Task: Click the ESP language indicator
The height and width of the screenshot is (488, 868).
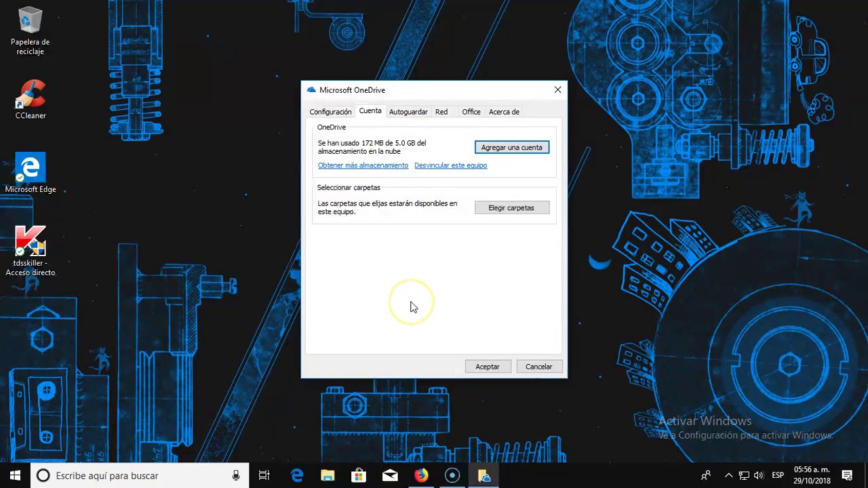Action: pos(778,476)
